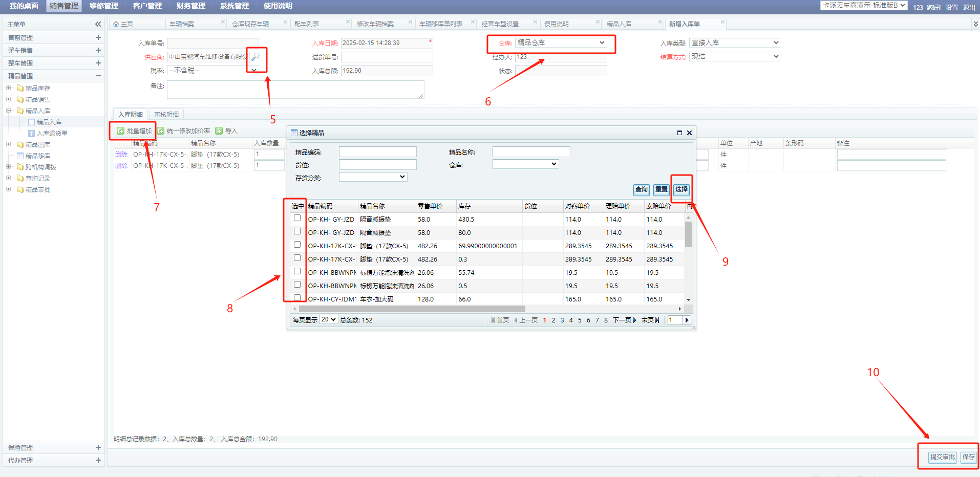Expand the 售前管理 menu section
The width and height of the screenshot is (980, 477).
98,37
